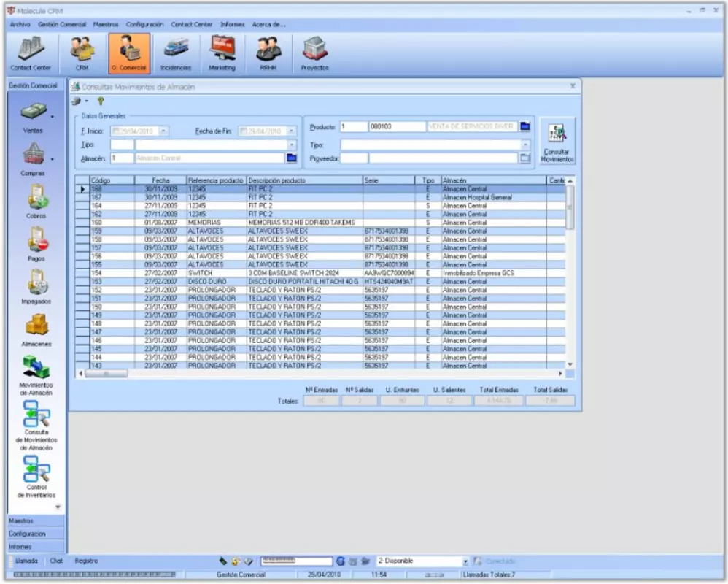Open the 2-Disponible status dropdown
Screen dimensions: 728x584
465,561
